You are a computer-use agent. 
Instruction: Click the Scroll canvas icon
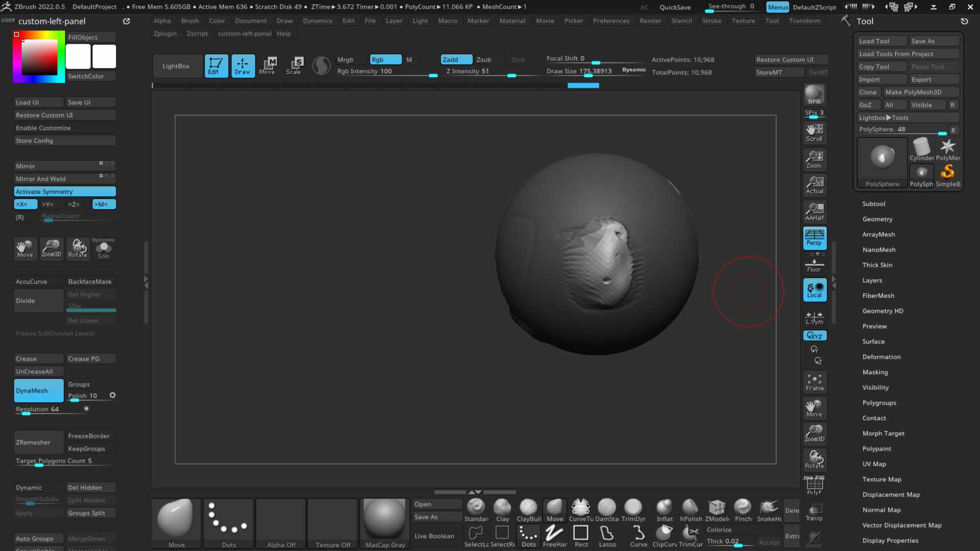814,133
